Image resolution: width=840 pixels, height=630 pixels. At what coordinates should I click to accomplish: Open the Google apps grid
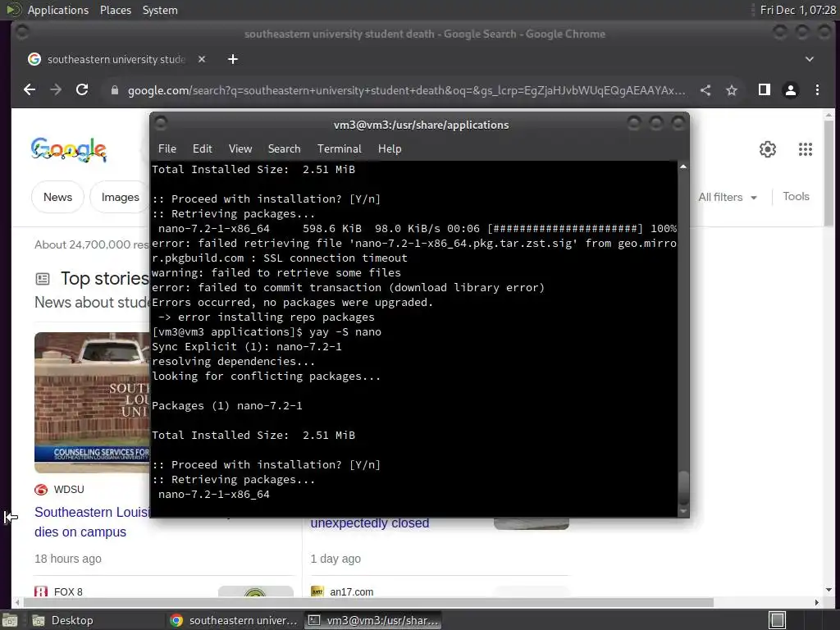click(806, 149)
